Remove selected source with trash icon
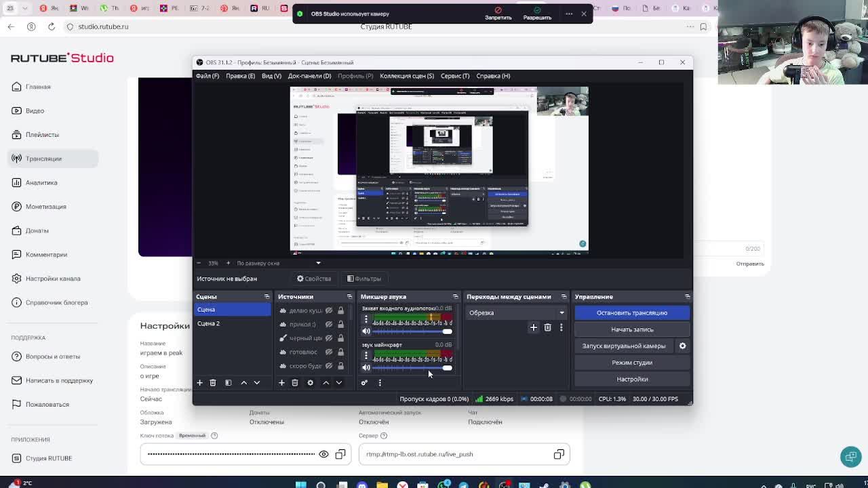Image resolution: width=868 pixels, height=488 pixels. point(295,383)
